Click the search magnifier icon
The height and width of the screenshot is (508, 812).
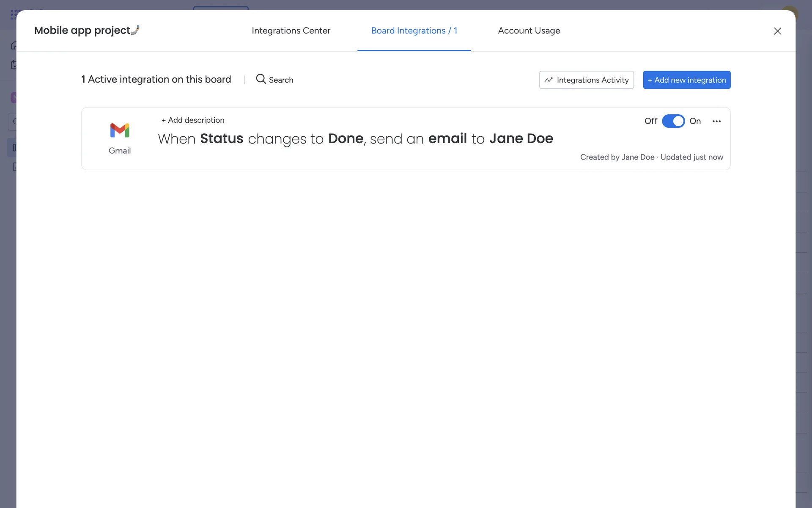tap(261, 79)
